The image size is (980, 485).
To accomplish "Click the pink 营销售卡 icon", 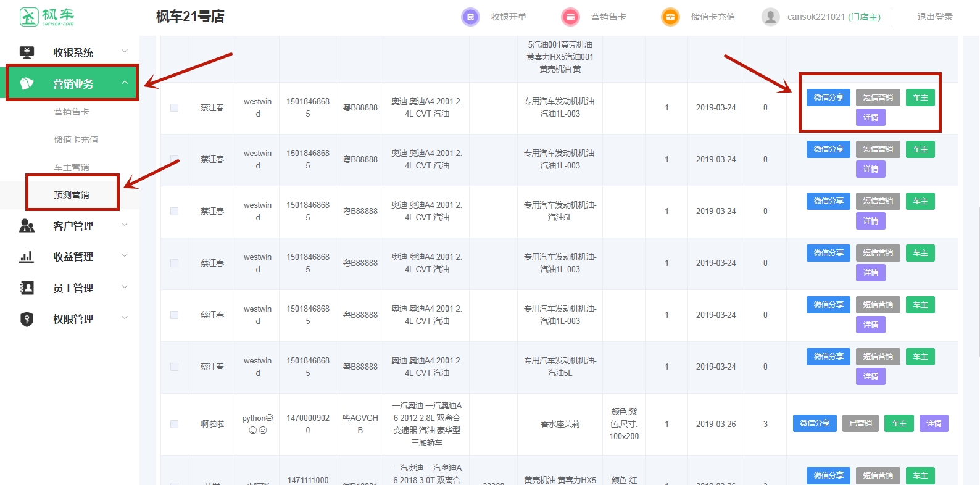I will pyautogui.click(x=570, y=17).
